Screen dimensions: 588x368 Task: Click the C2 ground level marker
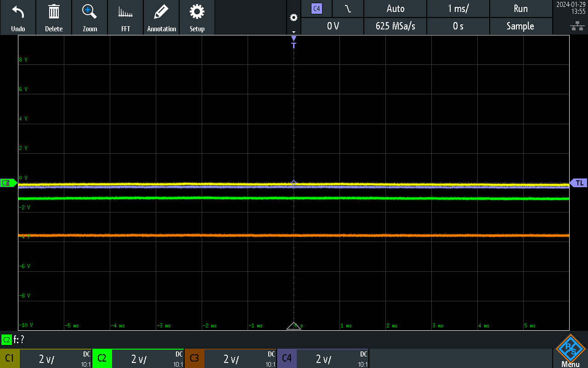[8, 183]
